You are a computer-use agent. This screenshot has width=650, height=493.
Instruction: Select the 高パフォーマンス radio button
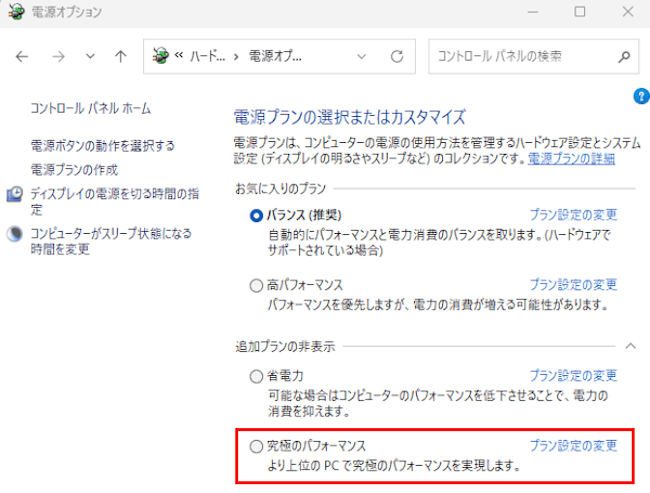point(256,285)
